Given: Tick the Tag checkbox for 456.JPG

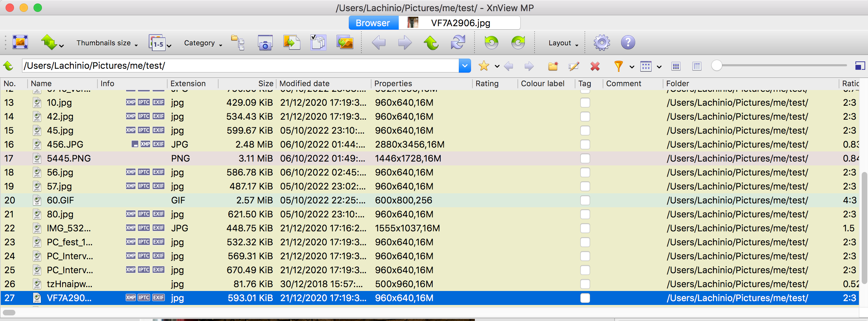Looking at the screenshot, I should click(585, 144).
